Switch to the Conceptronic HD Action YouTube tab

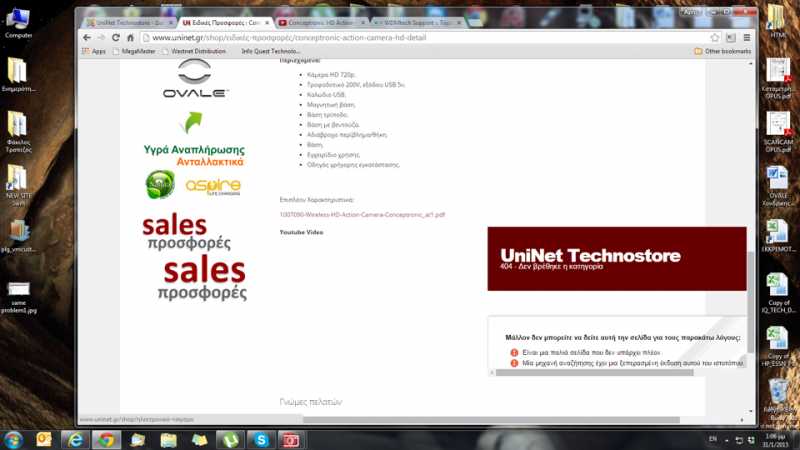click(319, 23)
